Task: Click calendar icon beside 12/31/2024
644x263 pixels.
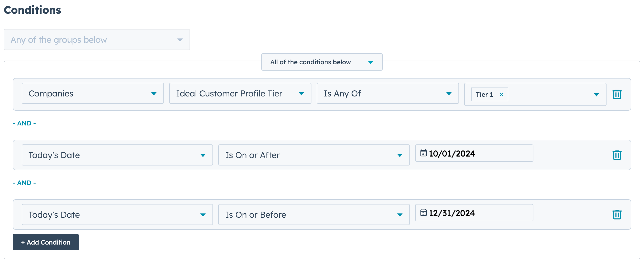Action: point(423,213)
